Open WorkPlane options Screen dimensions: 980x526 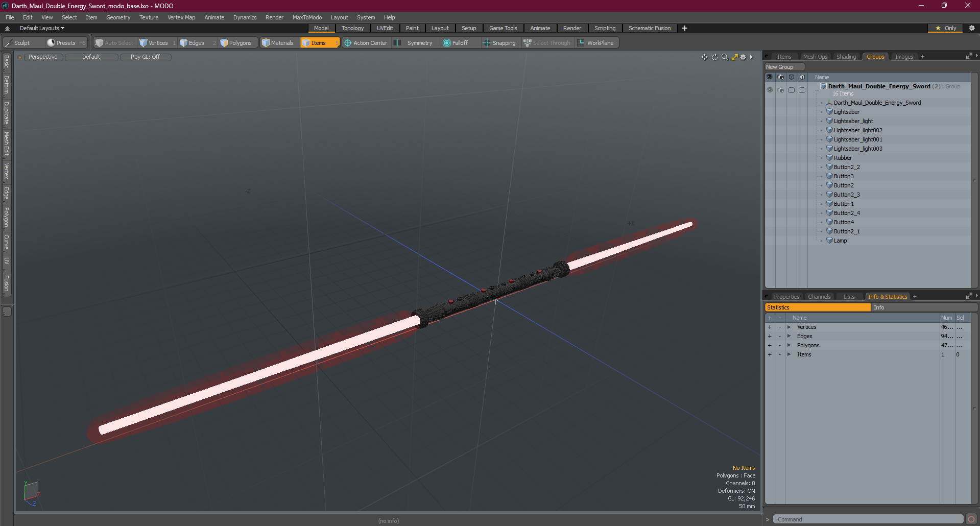pyautogui.click(x=596, y=43)
